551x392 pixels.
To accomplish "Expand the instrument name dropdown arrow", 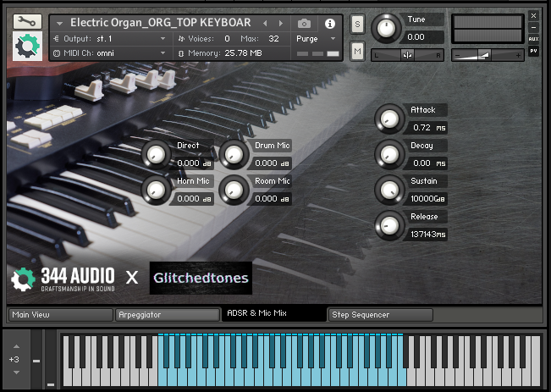I will [59, 23].
